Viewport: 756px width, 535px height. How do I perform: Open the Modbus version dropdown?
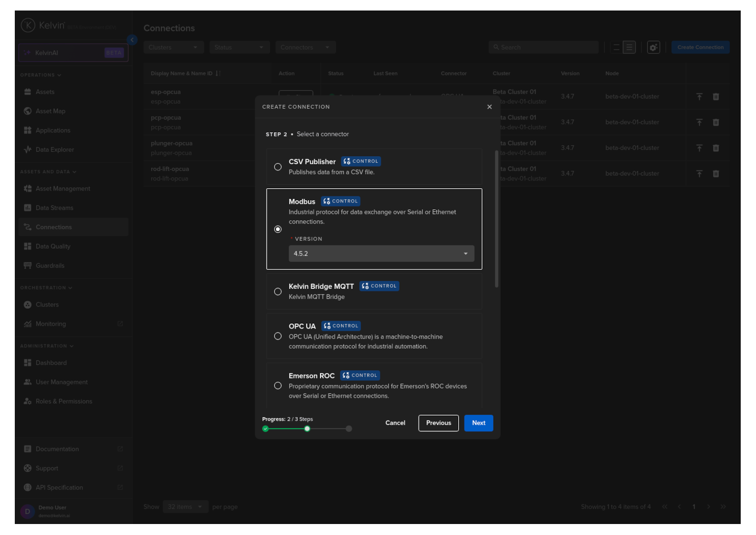[381, 254]
